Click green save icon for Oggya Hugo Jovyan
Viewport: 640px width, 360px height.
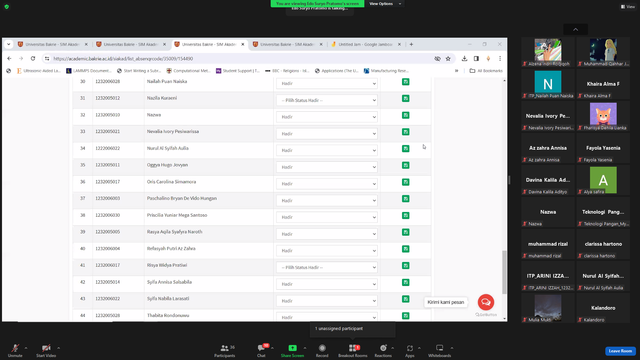pos(405,166)
